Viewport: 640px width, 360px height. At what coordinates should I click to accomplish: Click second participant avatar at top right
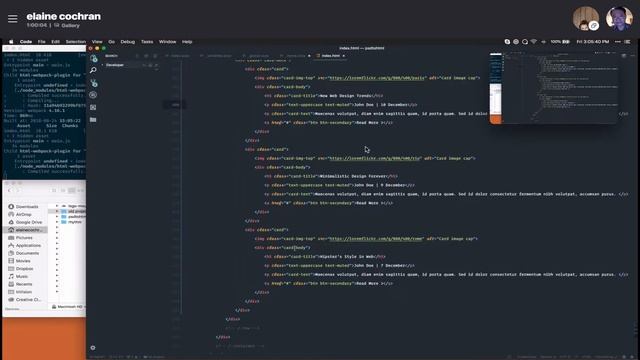[619, 18]
